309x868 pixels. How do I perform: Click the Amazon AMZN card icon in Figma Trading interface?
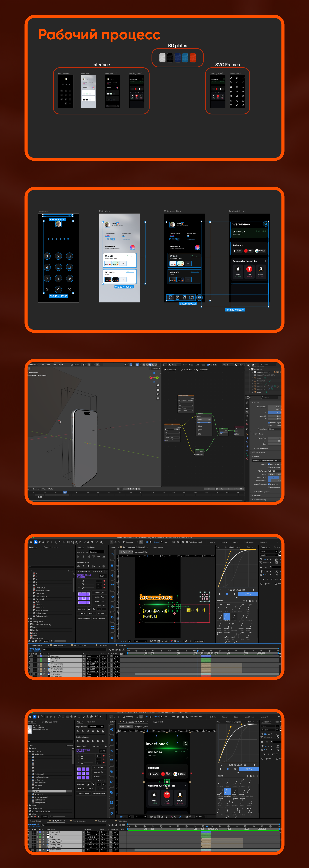(261, 269)
